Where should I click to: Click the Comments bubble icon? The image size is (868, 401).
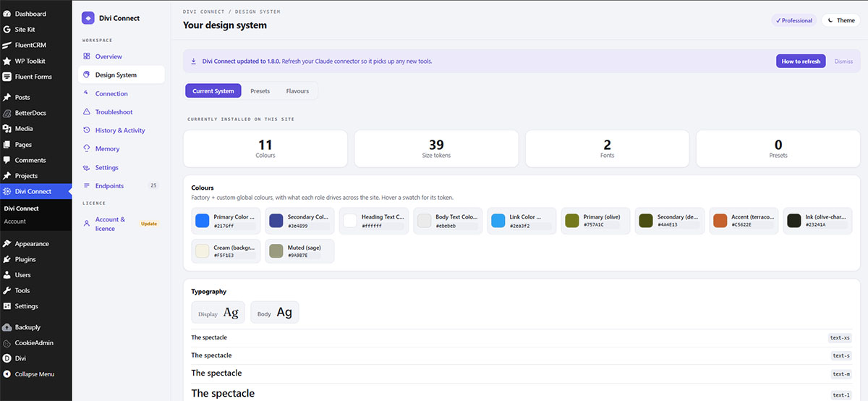pos(7,160)
